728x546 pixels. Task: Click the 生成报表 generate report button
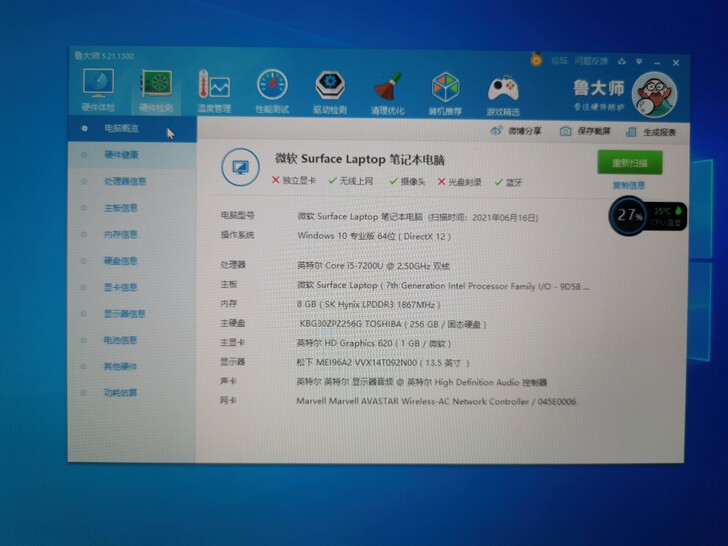coord(651,132)
